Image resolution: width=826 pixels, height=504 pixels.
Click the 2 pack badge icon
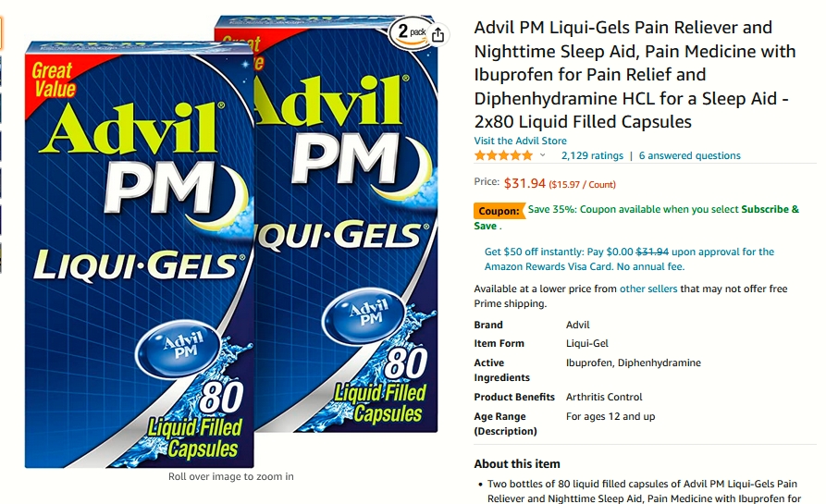(410, 33)
